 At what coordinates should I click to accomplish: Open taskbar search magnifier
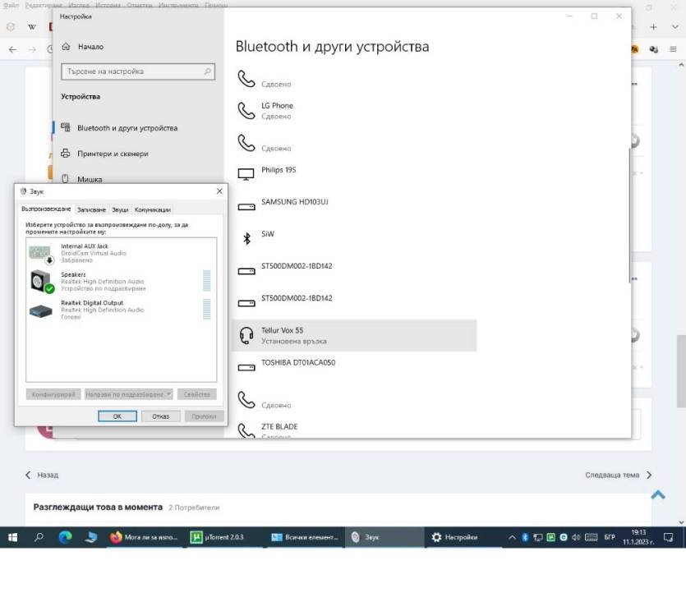click(x=39, y=537)
